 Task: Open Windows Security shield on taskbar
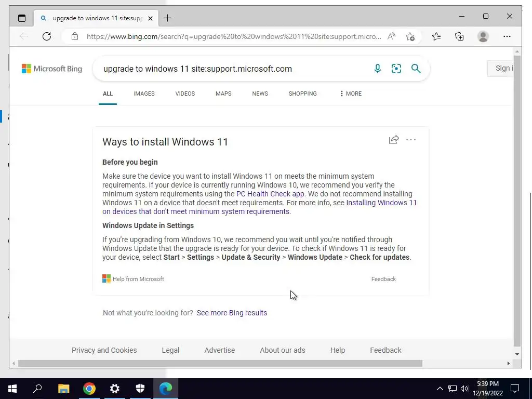pos(140,389)
